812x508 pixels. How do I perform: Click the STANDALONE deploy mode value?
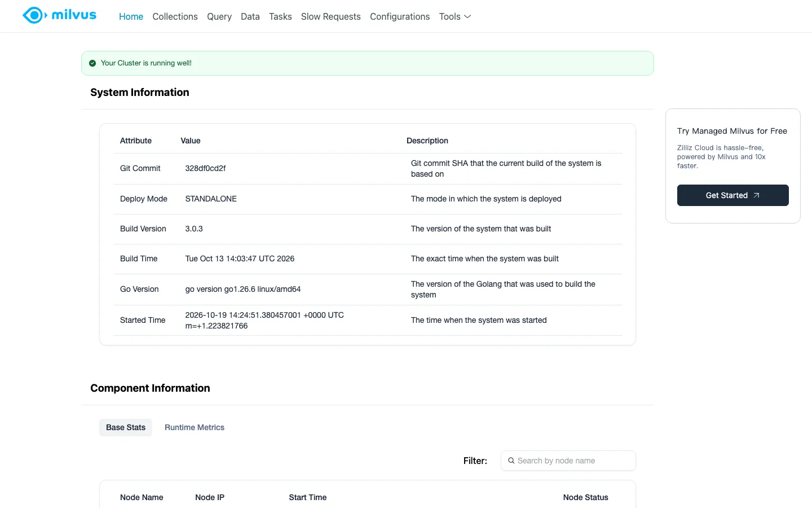pos(211,199)
